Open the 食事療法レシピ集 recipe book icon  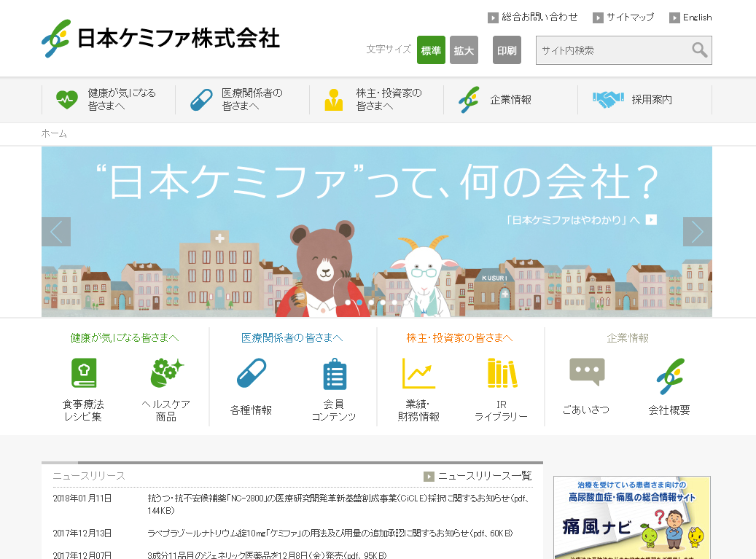point(83,373)
